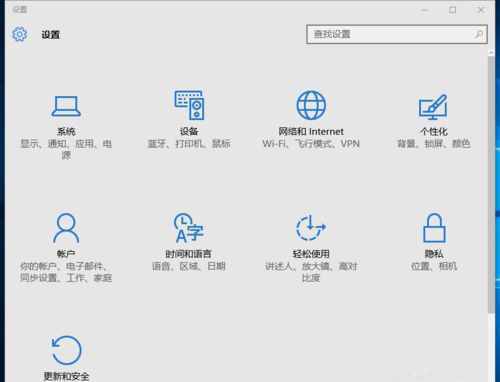Open the 时间和语言 clock and letter icon

pos(189,228)
